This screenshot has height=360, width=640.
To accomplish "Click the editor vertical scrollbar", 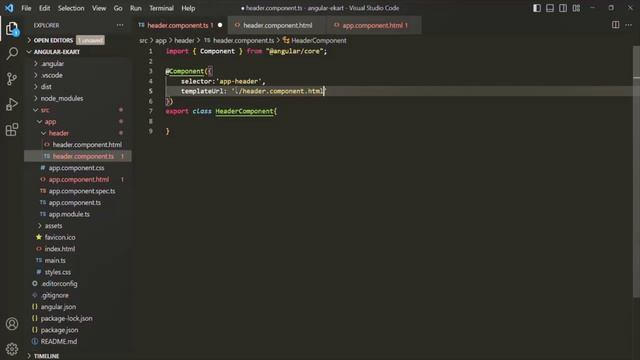I will pos(636,171).
